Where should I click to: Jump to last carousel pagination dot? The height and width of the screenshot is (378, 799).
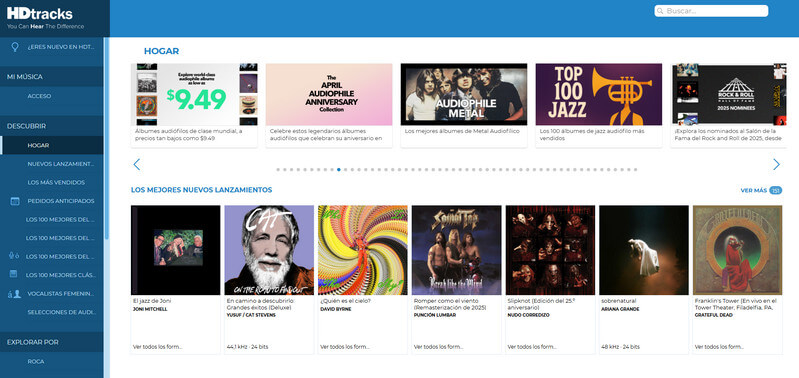[635, 169]
